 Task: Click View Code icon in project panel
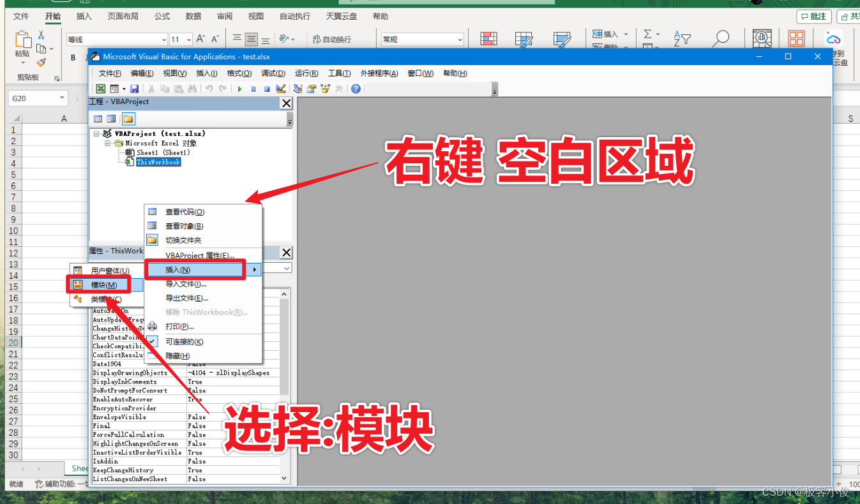pos(98,119)
